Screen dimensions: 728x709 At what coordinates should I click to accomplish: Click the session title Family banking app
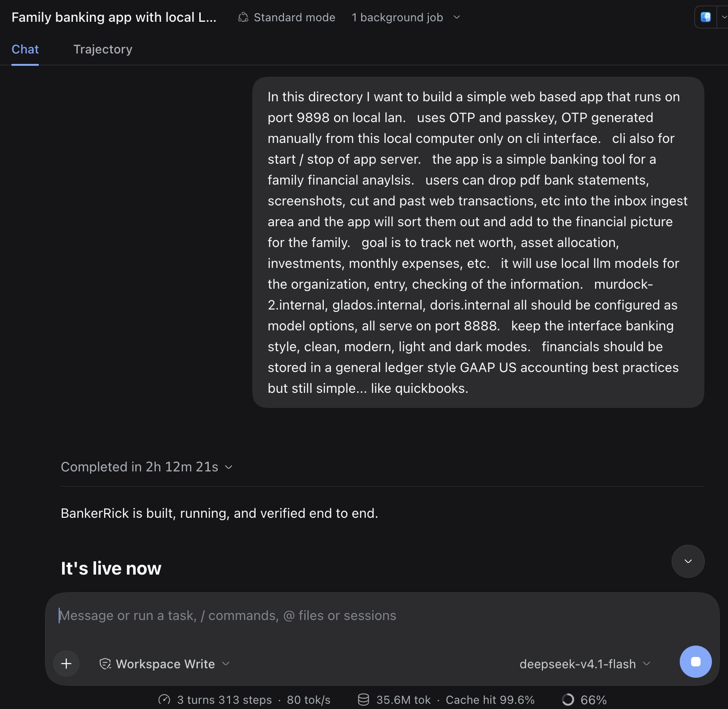coord(114,18)
